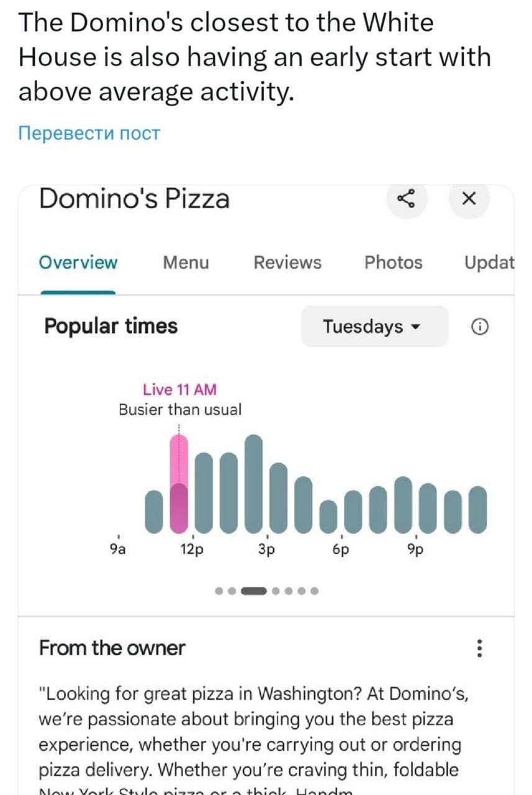Click the bar above the 12p label
This screenshot has height=795, width=532.
pyautogui.click(x=204, y=493)
